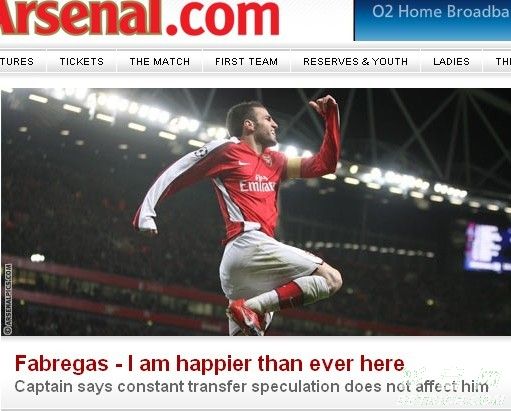Open the 'Fabregas - I am happier' headline
The width and height of the screenshot is (511, 411).
point(210,363)
